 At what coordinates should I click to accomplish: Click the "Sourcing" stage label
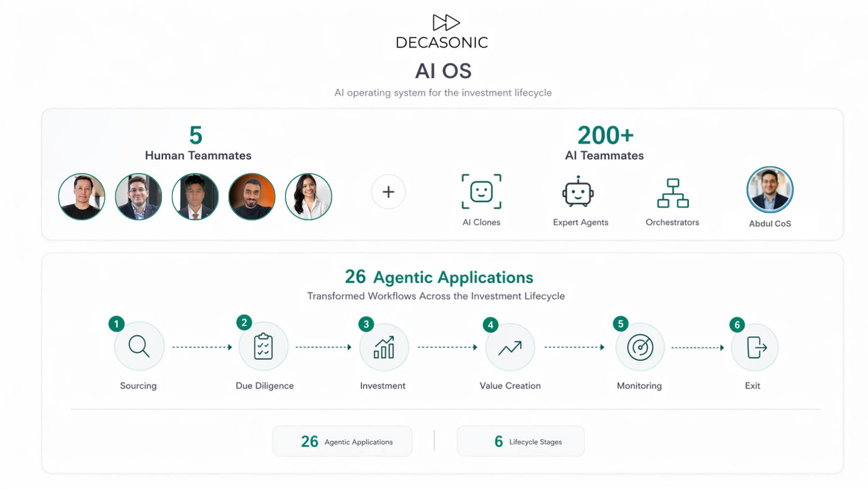pyautogui.click(x=138, y=386)
